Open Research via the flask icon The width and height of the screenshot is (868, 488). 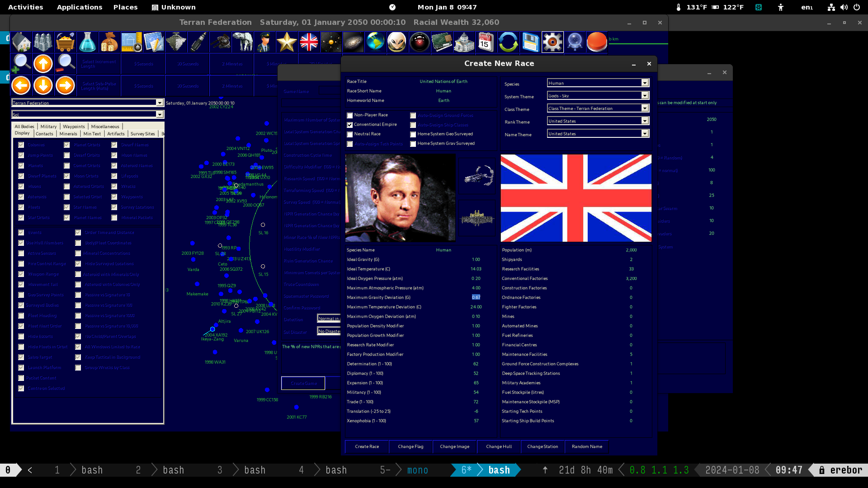click(x=88, y=42)
